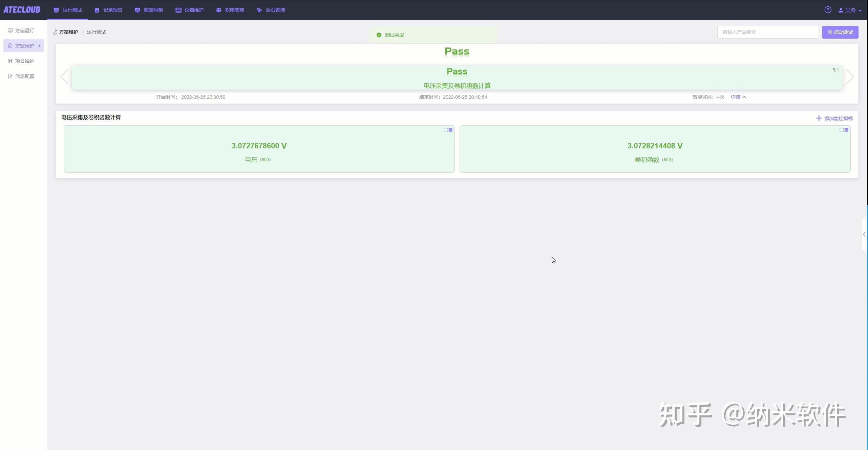Go to previous result with left arrow
This screenshot has height=450, width=868.
coord(64,77)
